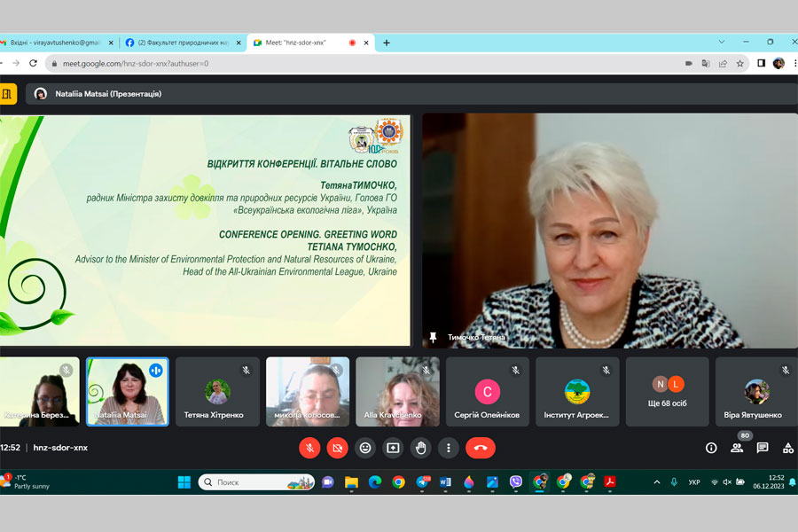The image size is (798, 532).
Task: Select the Інститут Агроек... participant tile
Action: point(577,392)
